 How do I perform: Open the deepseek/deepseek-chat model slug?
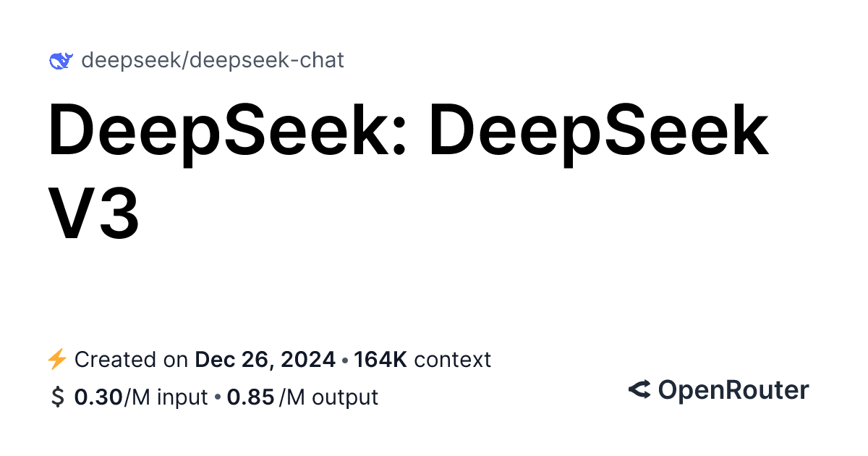[212, 60]
